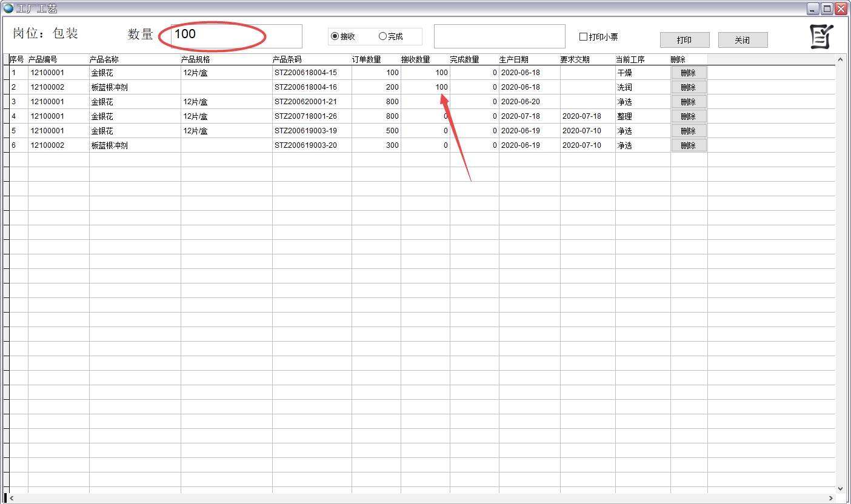Click the empty text box beside 完成 option

click(x=499, y=36)
